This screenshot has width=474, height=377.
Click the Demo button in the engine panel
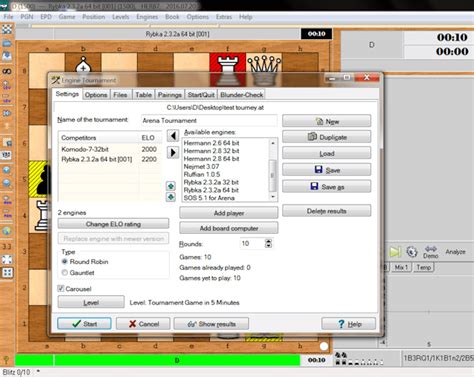click(431, 252)
